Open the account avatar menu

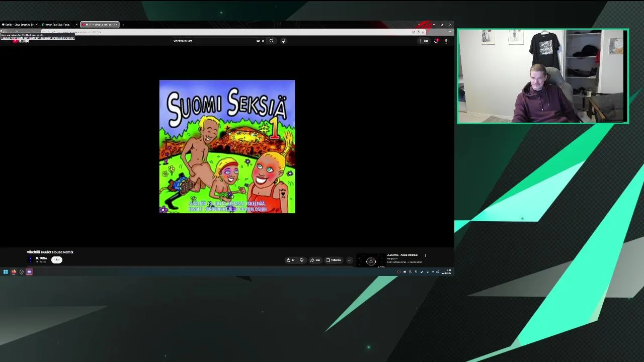click(446, 41)
